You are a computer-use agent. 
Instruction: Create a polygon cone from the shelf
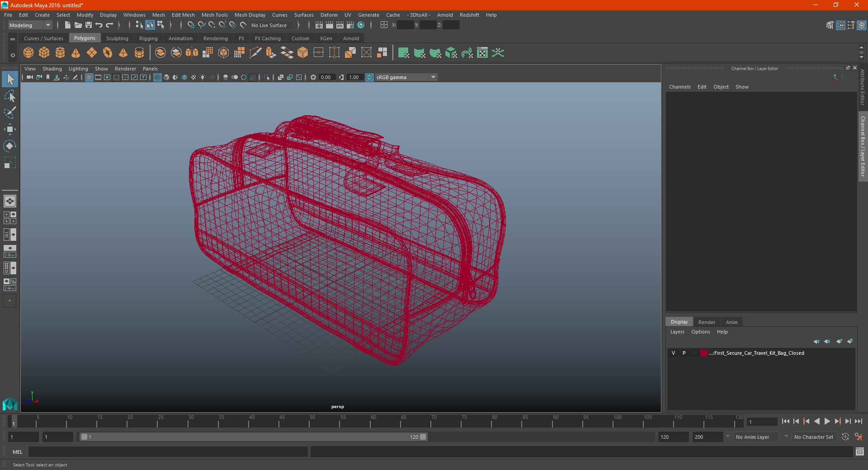[x=76, y=53]
